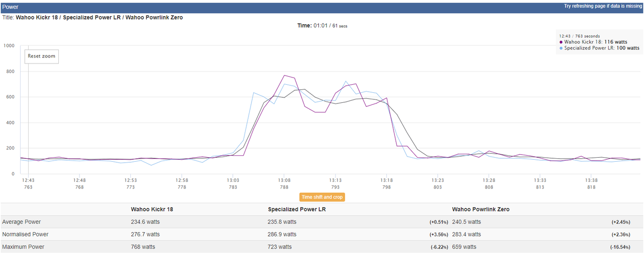This screenshot has height=256, width=644.
Task: Click the 235.8 watts cell
Action: pos(282,222)
